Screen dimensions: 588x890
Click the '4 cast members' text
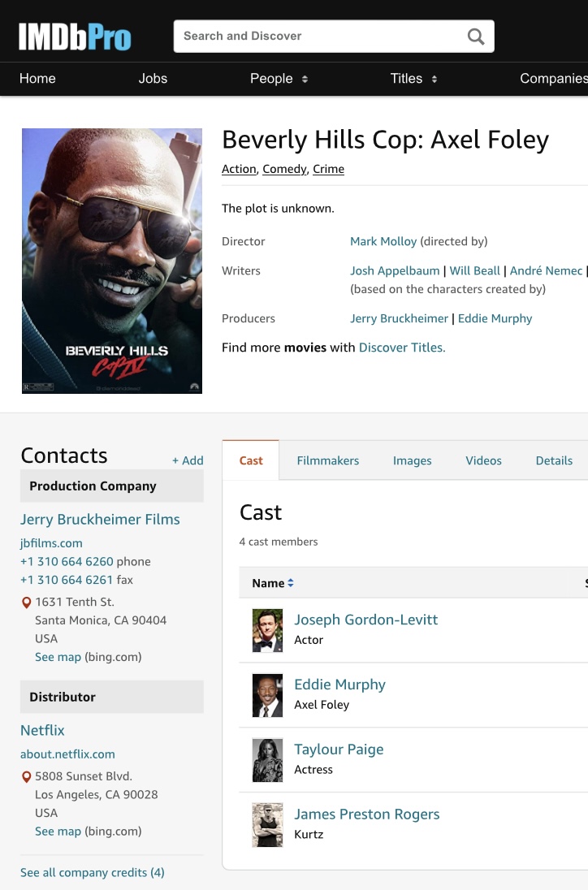click(279, 542)
